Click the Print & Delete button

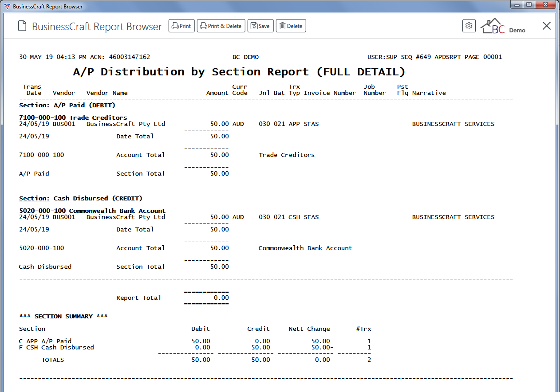[x=221, y=26]
